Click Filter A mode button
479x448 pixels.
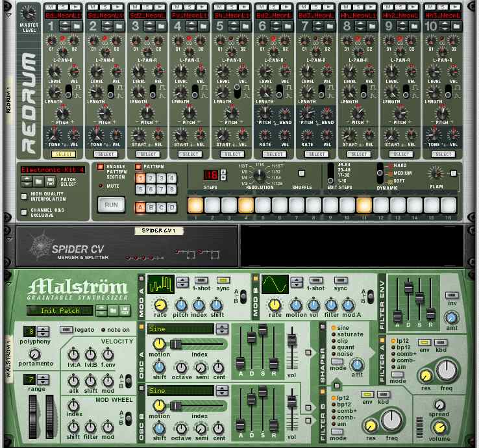coord(398,375)
